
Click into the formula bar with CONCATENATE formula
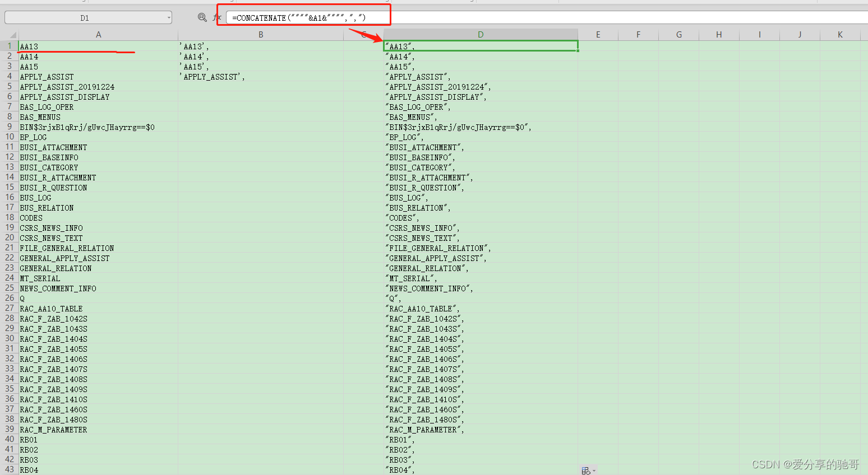(547, 17)
